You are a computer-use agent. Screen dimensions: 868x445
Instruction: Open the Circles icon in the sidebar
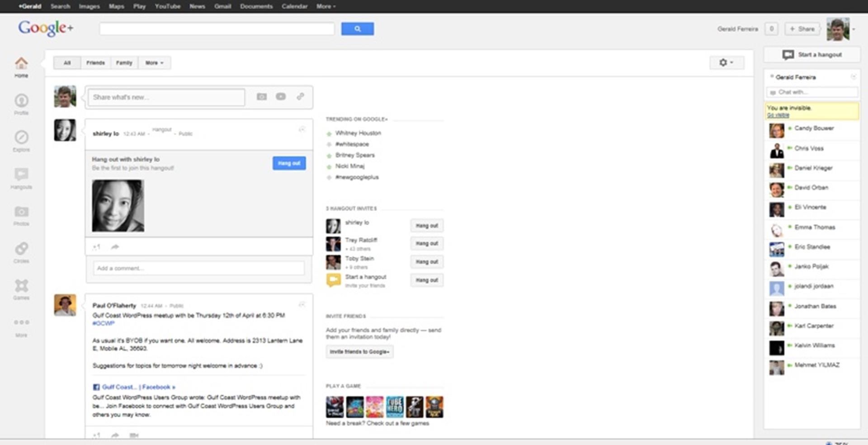pyautogui.click(x=21, y=248)
